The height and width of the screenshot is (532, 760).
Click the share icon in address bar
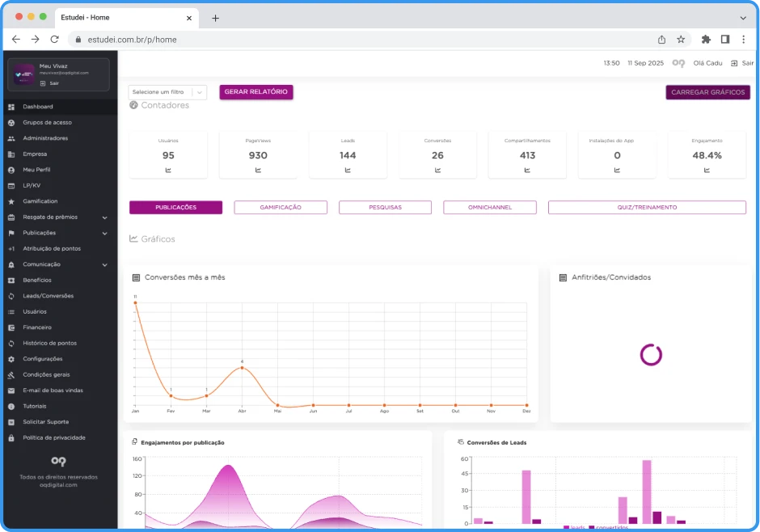coord(661,39)
